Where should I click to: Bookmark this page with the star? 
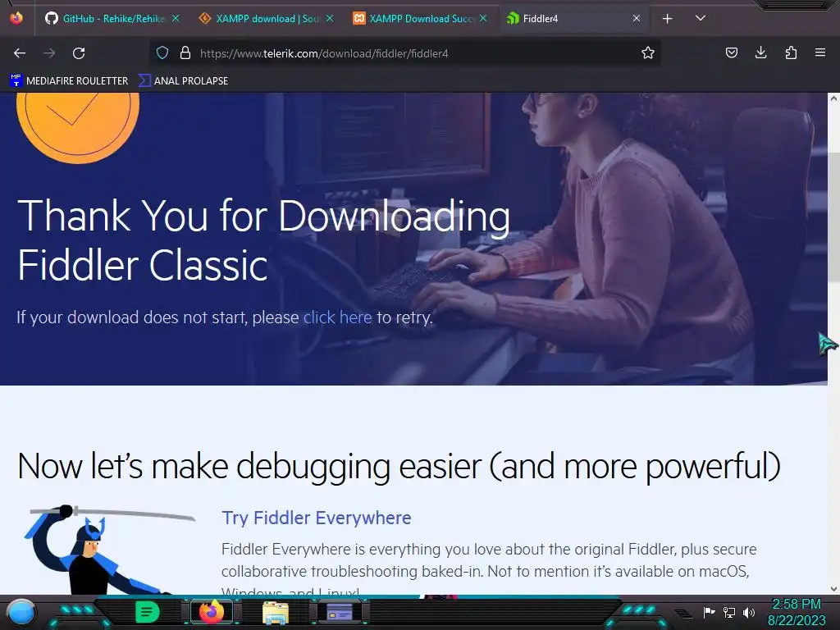click(648, 52)
